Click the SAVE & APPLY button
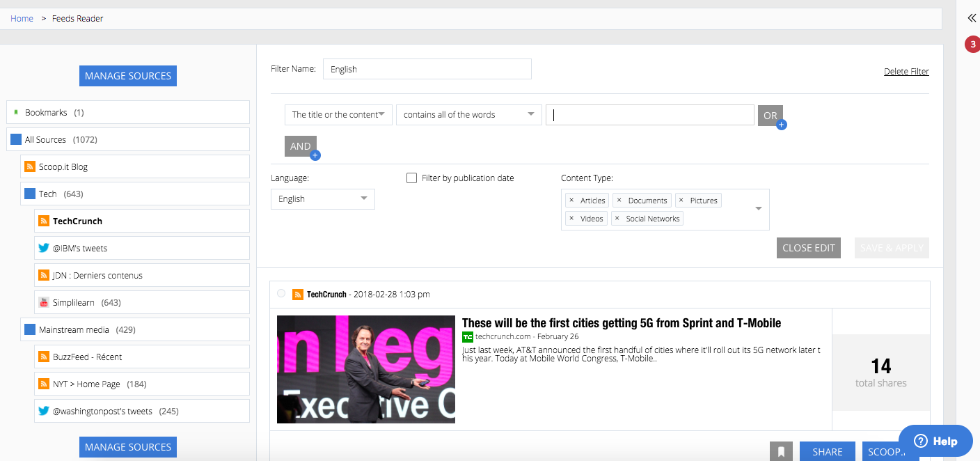This screenshot has width=980, height=461. coord(892,248)
